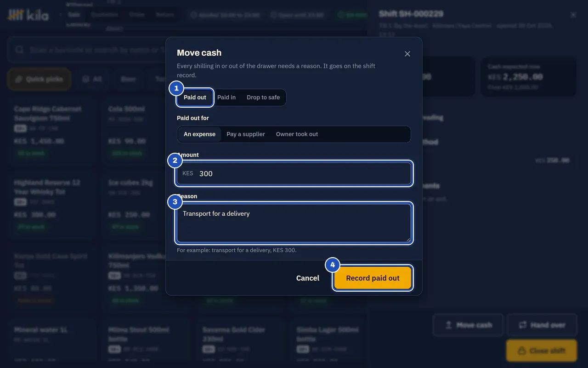Screen dimensions: 588x368
Task: Select the Paid out segment
Action: point(195,98)
